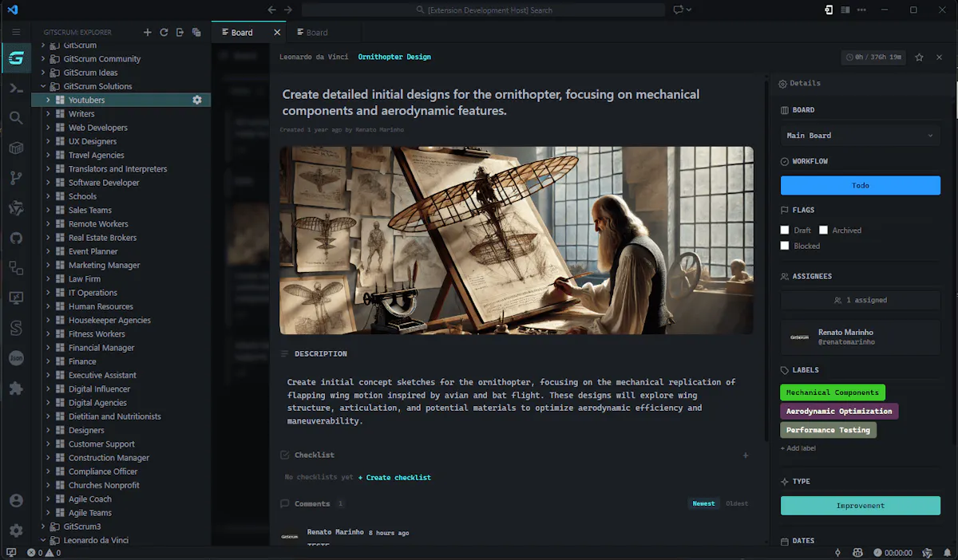
Task: Collapse the GitScrum Solutions workspace
Action: (x=44, y=86)
